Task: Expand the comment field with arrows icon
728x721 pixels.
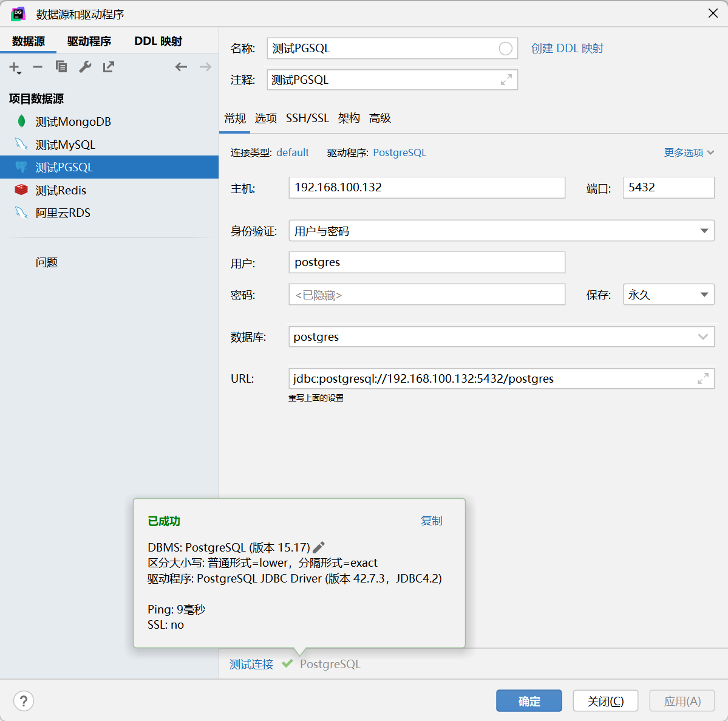Action: (506, 80)
